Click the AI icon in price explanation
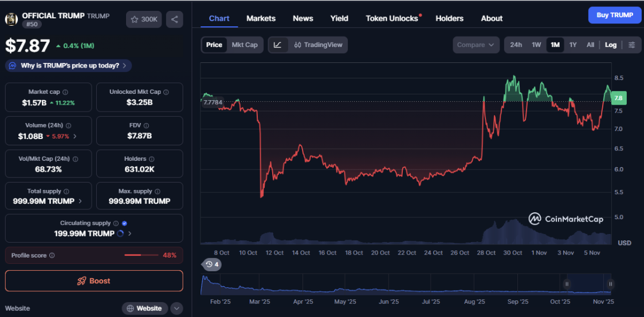 (13, 66)
